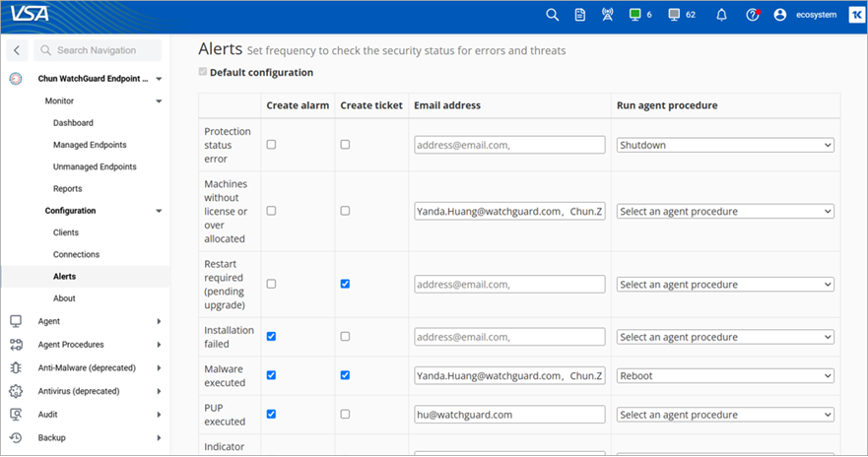Expand the Agent menu arrow
868x457 pixels.
(x=159, y=321)
